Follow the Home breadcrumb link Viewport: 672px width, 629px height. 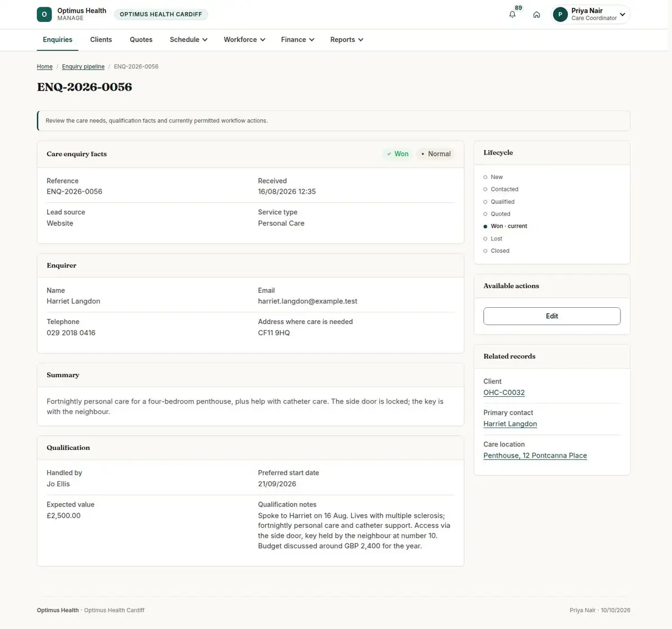(x=45, y=67)
